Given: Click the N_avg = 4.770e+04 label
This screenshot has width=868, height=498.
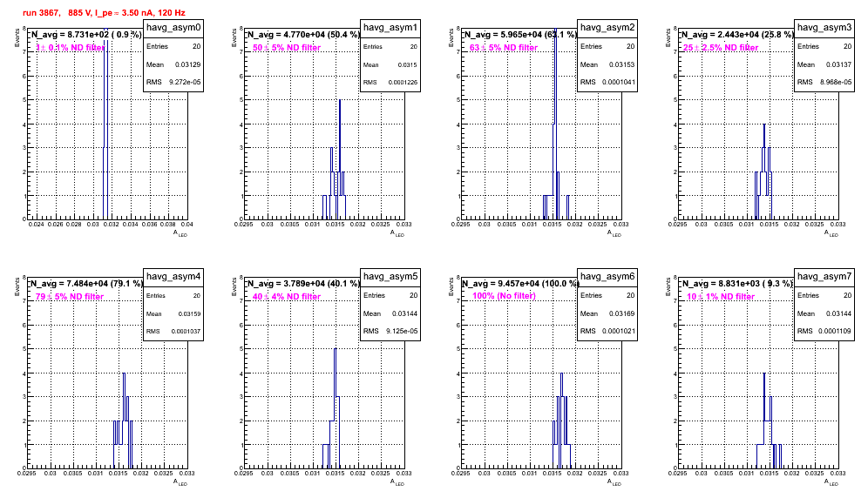Looking at the screenshot, I should tap(302, 34).
